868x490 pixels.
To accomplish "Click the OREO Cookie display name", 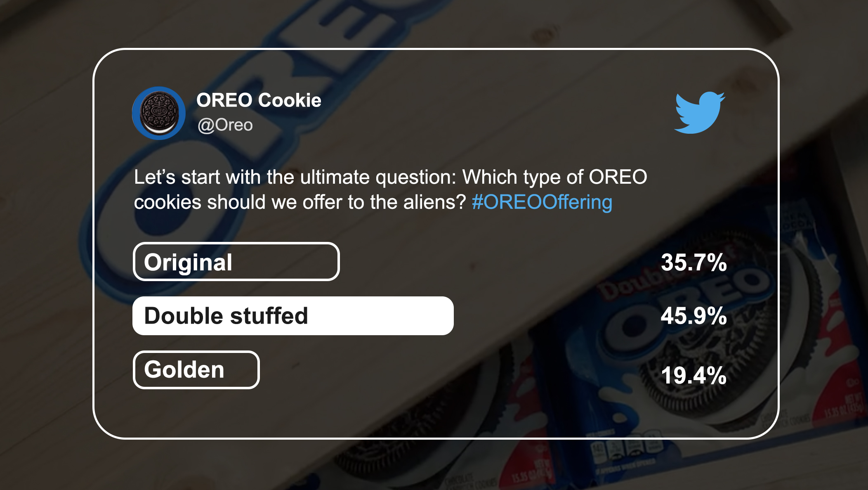I will pyautogui.click(x=259, y=100).
